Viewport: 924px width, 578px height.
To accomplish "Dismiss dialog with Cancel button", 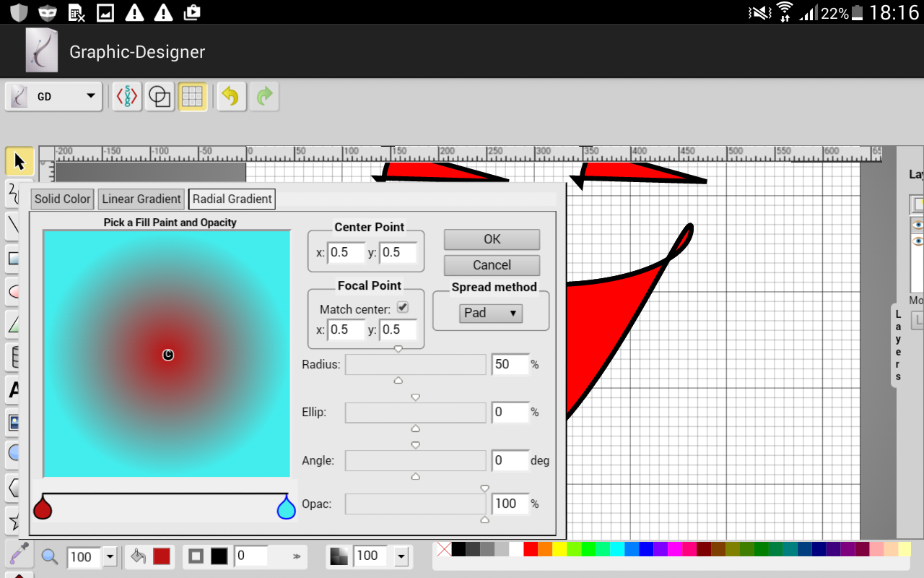I will point(492,265).
